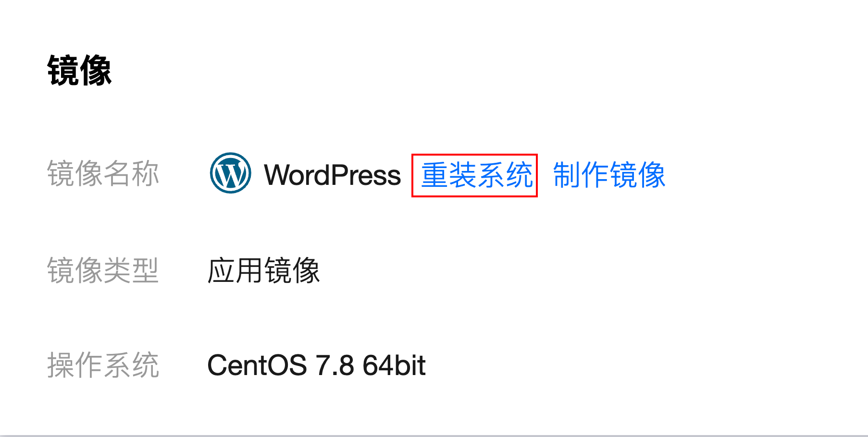Click the red highlight border around 重装系统
868x437 pixels.
coord(474,155)
